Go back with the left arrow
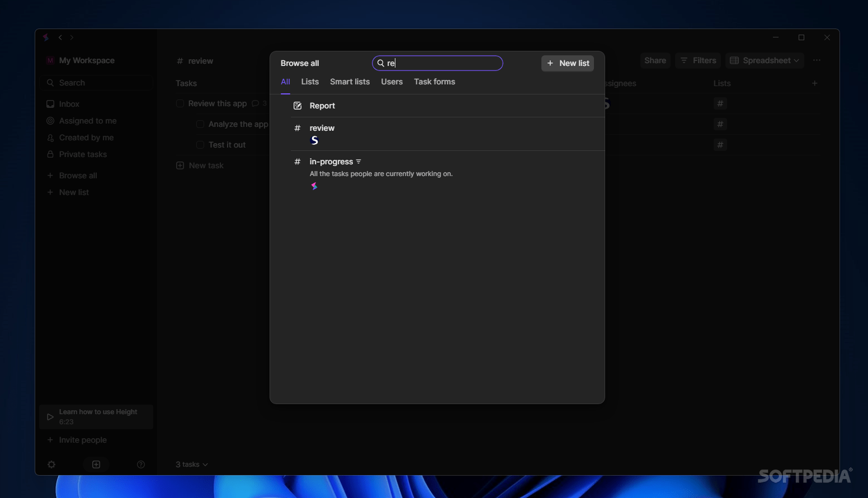This screenshot has height=498, width=868. tap(60, 37)
